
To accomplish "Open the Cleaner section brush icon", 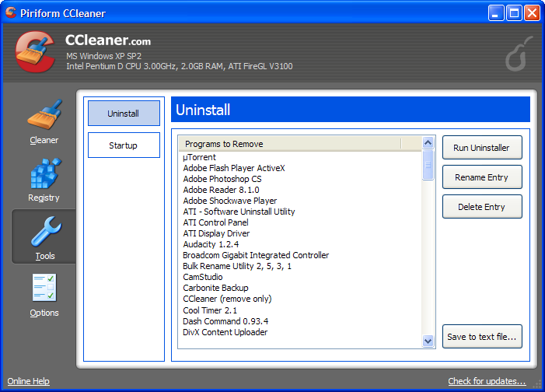I will (45, 114).
